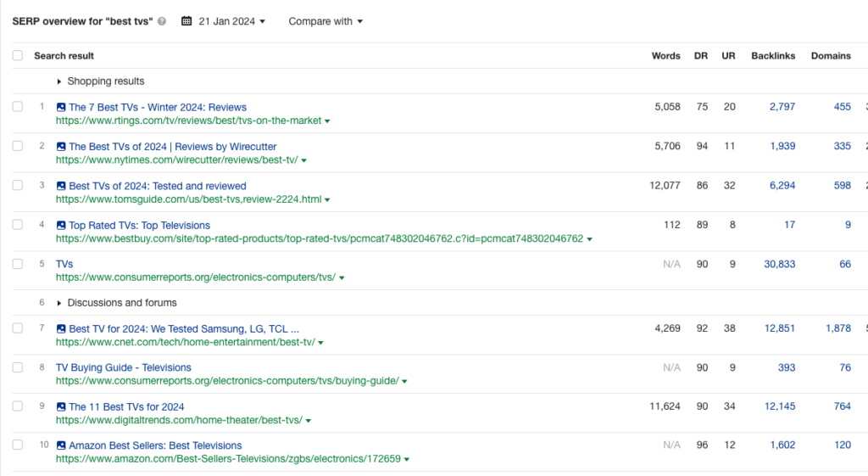Check the box for result 1 rtings
The image size is (868, 476).
click(18, 107)
